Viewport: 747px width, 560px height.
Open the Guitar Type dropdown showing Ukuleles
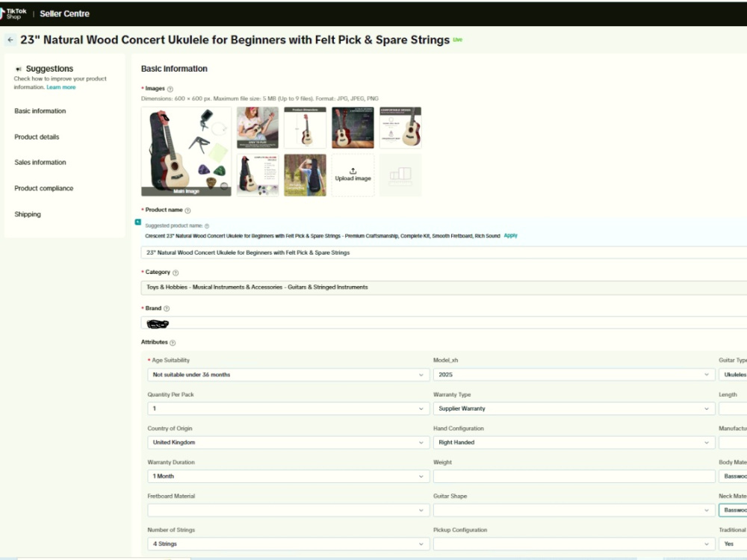click(733, 375)
